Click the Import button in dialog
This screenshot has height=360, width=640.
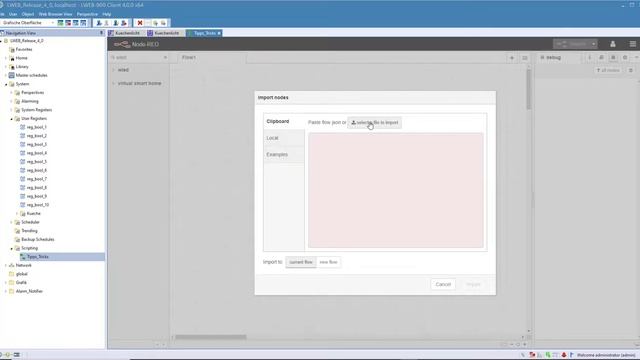473,284
